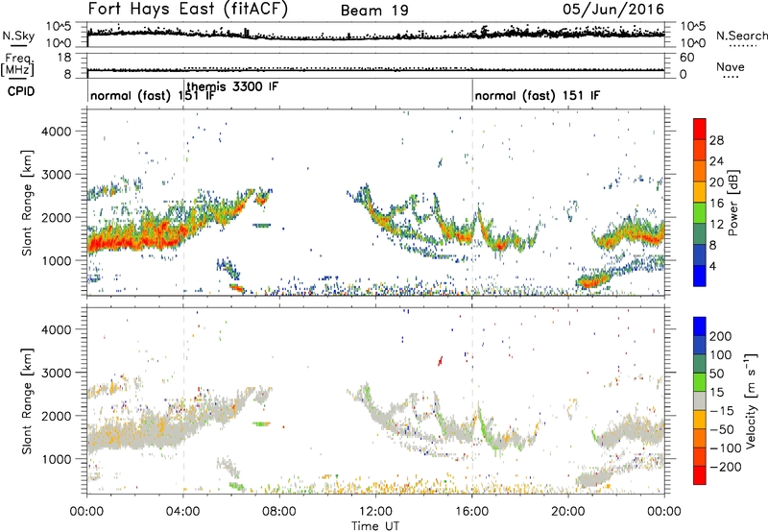Click 'normal (fast) 151 IF' label starting at 16:00

[537, 95]
